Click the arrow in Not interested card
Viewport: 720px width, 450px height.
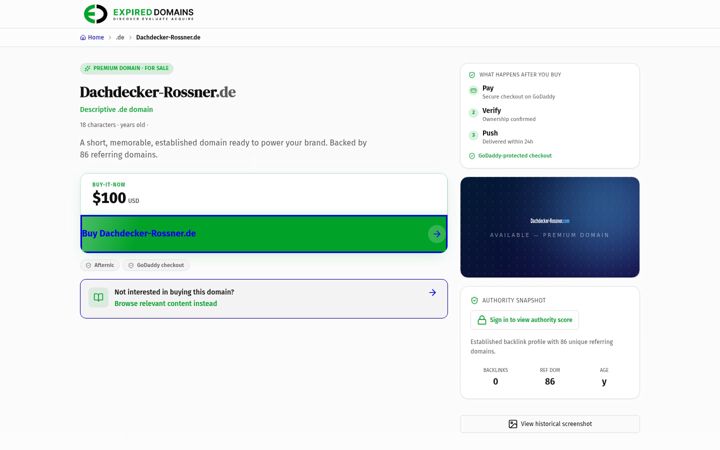[x=432, y=292]
